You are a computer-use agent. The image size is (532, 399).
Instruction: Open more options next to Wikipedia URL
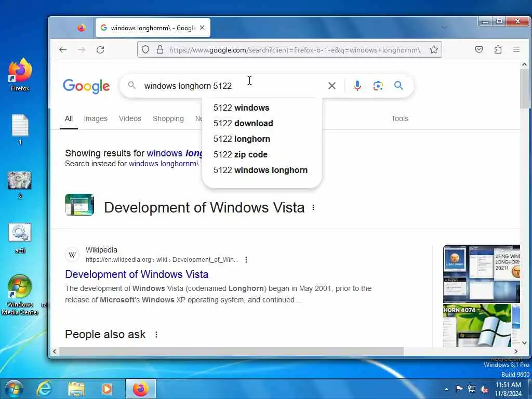coord(246,260)
